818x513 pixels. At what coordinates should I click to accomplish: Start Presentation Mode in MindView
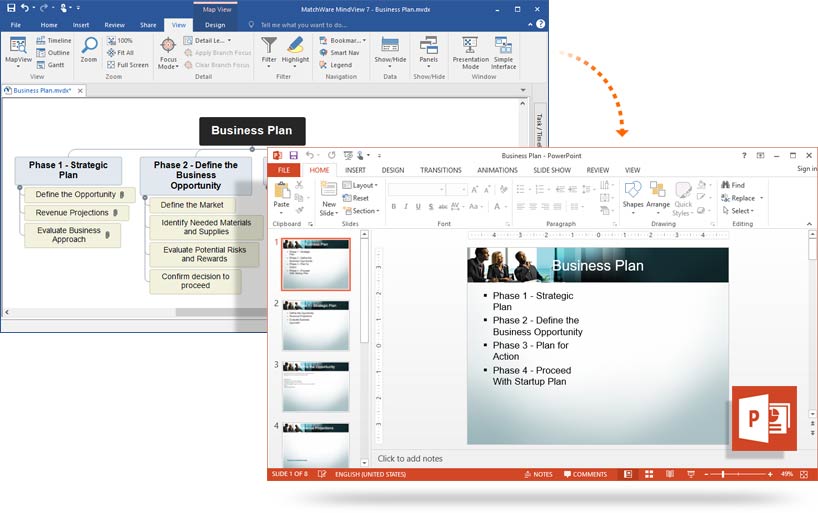(x=471, y=53)
